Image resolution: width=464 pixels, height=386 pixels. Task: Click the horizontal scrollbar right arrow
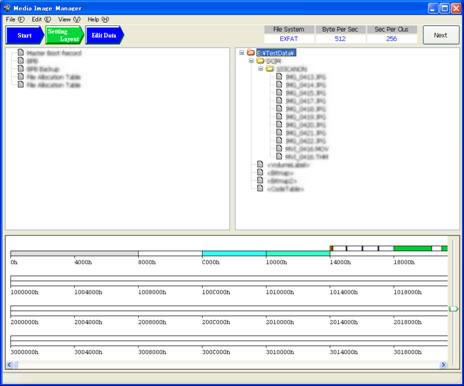[443, 365]
